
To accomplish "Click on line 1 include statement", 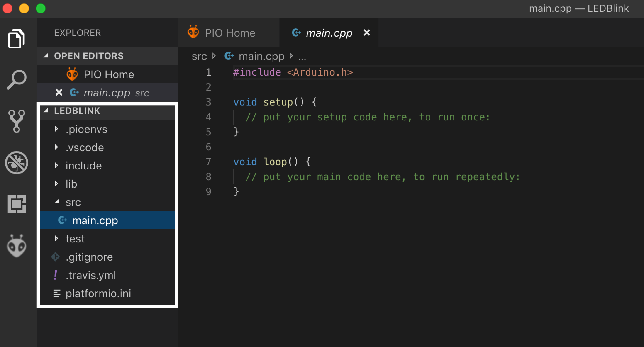I will 293,72.
